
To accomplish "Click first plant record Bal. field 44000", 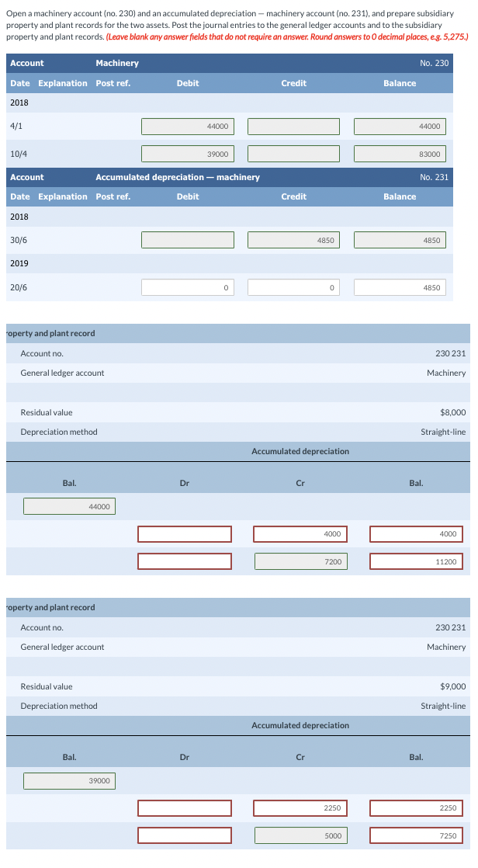I will (x=69, y=506).
